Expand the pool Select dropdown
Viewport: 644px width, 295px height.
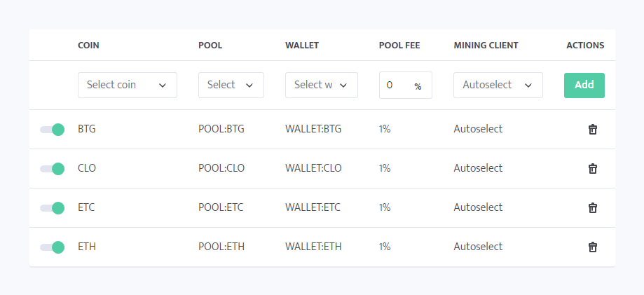[x=231, y=85]
